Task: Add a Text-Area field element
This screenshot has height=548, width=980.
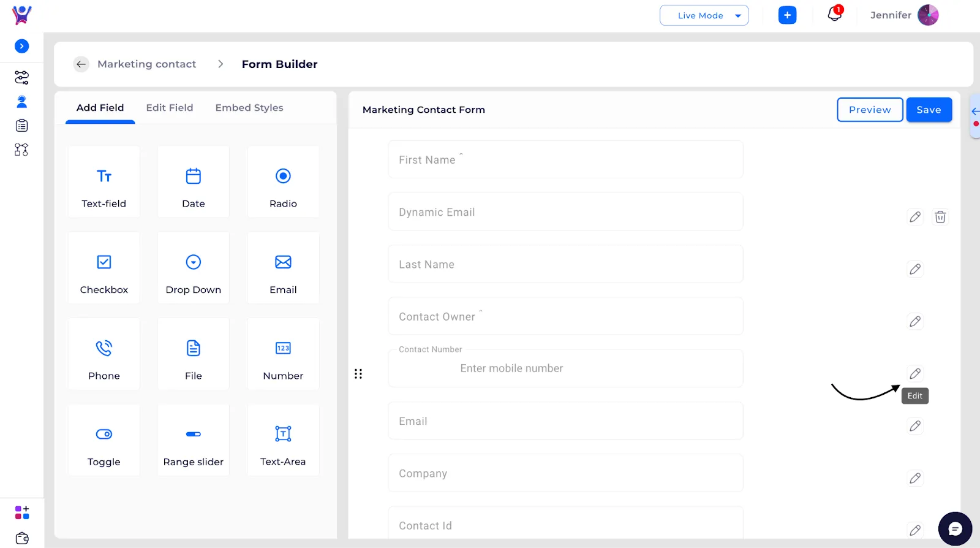Action: coord(283,440)
